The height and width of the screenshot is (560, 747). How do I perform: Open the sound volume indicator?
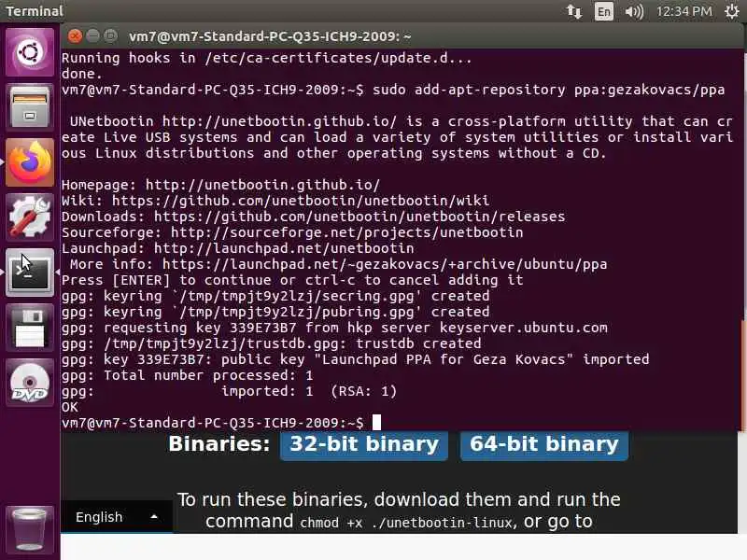pos(634,11)
